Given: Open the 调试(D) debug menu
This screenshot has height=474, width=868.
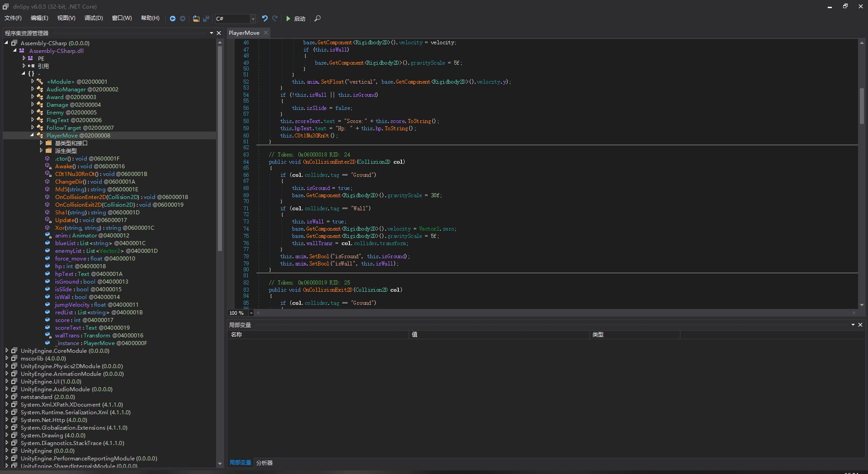Looking at the screenshot, I should pos(94,18).
